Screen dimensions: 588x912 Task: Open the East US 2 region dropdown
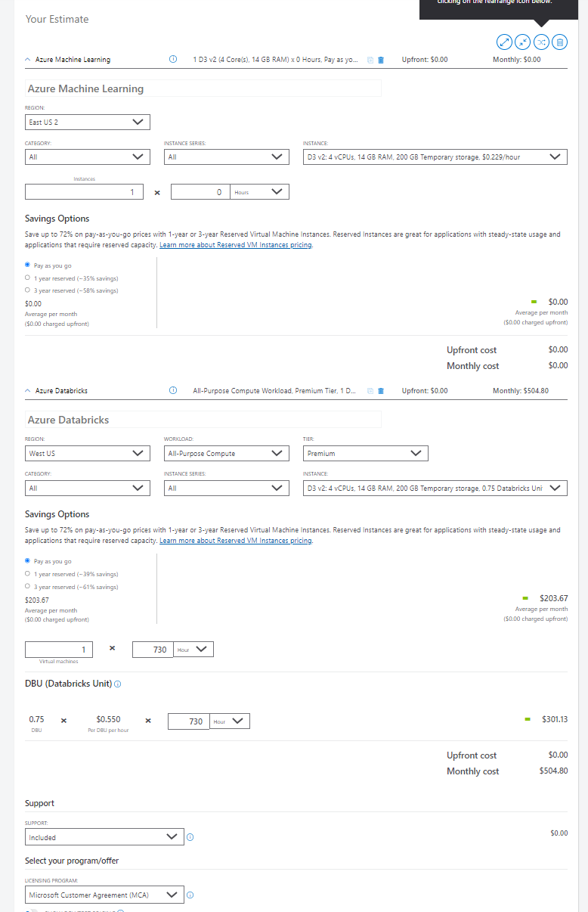point(88,122)
